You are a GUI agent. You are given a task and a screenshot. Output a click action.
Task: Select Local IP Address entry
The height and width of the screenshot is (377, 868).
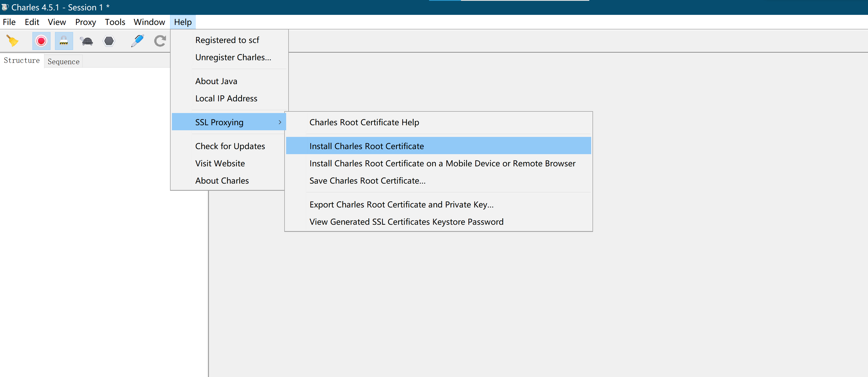pos(226,99)
